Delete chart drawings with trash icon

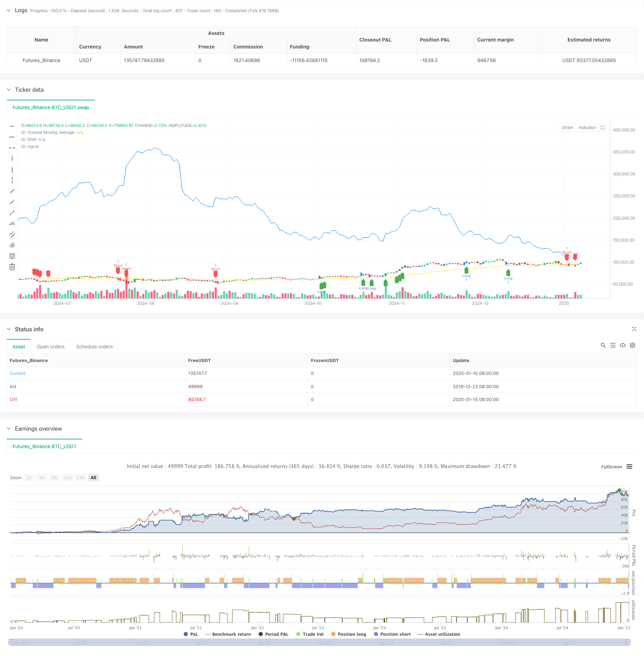click(x=12, y=267)
